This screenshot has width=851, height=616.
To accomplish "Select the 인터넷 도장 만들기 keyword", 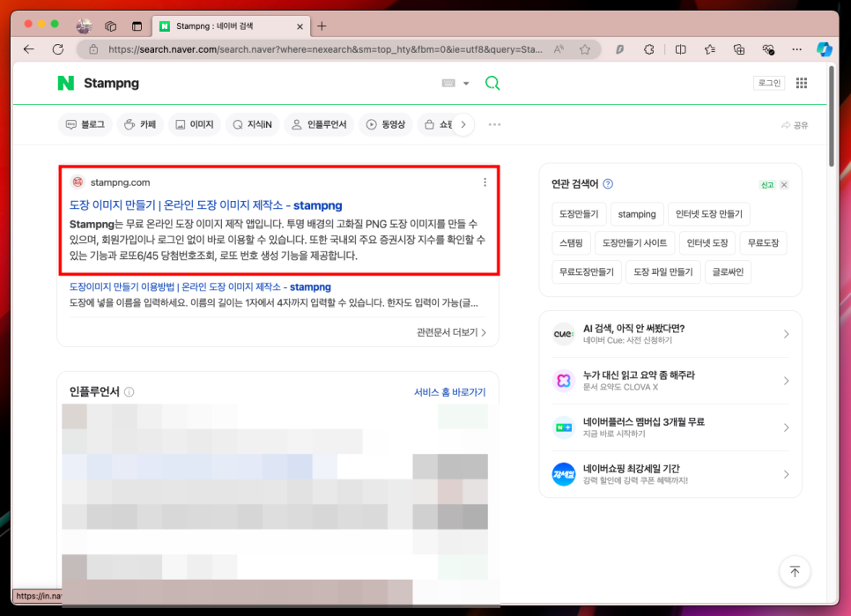I will [709, 214].
